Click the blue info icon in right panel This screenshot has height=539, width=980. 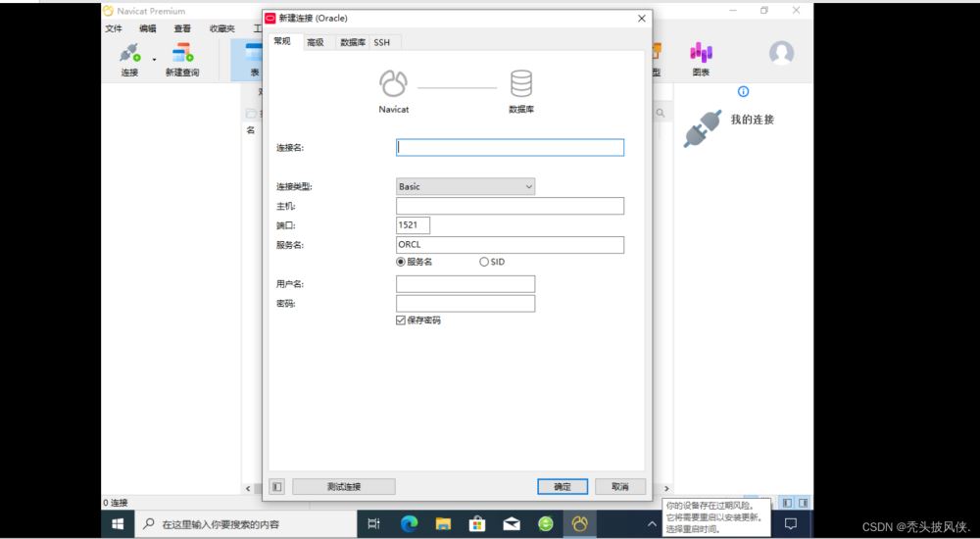point(743,91)
